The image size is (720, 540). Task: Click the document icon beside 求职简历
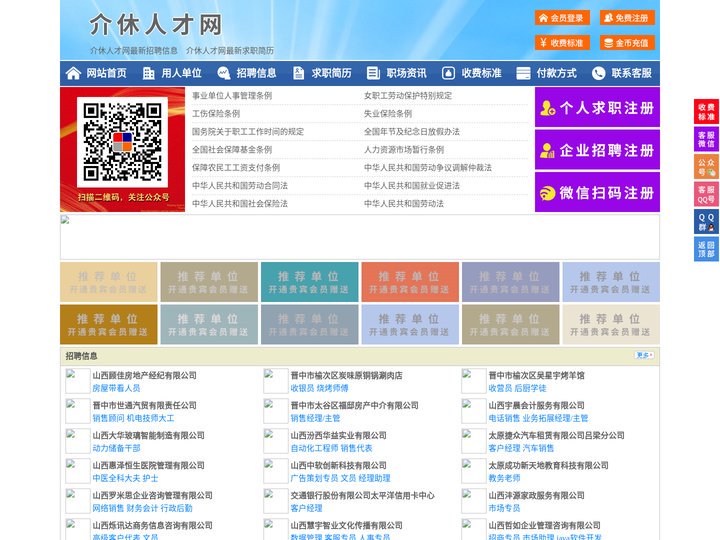(x=298, y=73)
